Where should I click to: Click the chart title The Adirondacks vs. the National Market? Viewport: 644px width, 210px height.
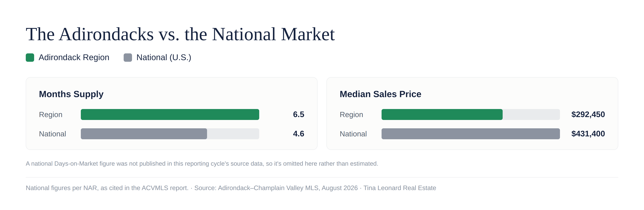(x=180, y=34)
